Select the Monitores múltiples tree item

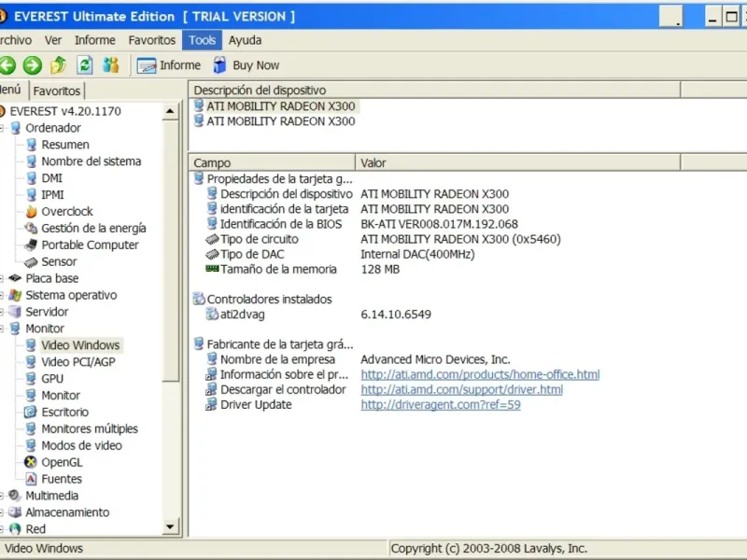81,428
